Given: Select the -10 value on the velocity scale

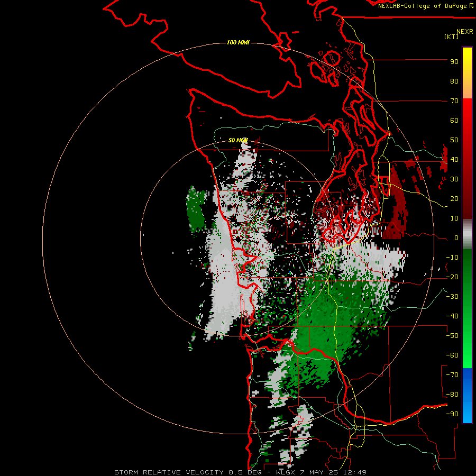Looking at the screenshot, I should 452,258.
